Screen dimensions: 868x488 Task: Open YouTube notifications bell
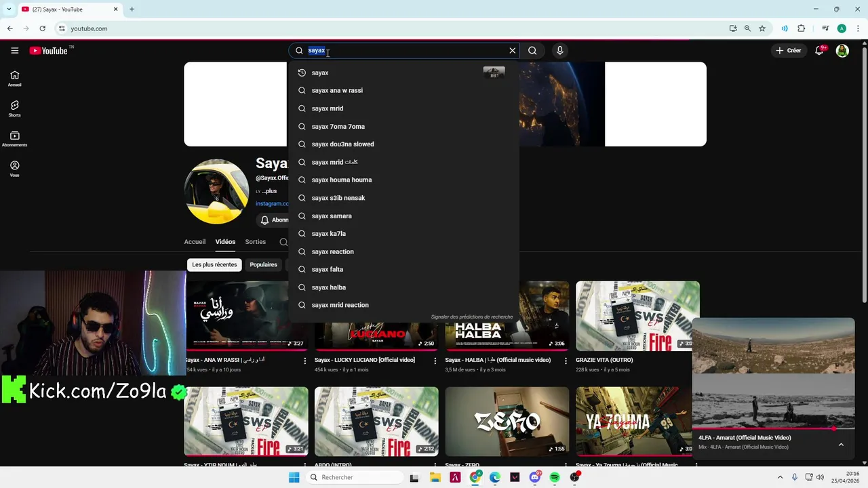[819, 51]
